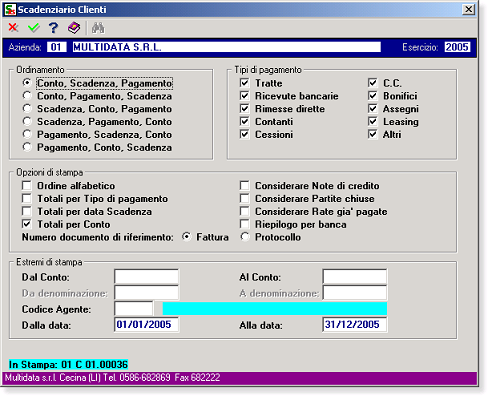Uncheck the Contanti checkbox
This screenshot has width=488, height=396.
tap(245, 121)
